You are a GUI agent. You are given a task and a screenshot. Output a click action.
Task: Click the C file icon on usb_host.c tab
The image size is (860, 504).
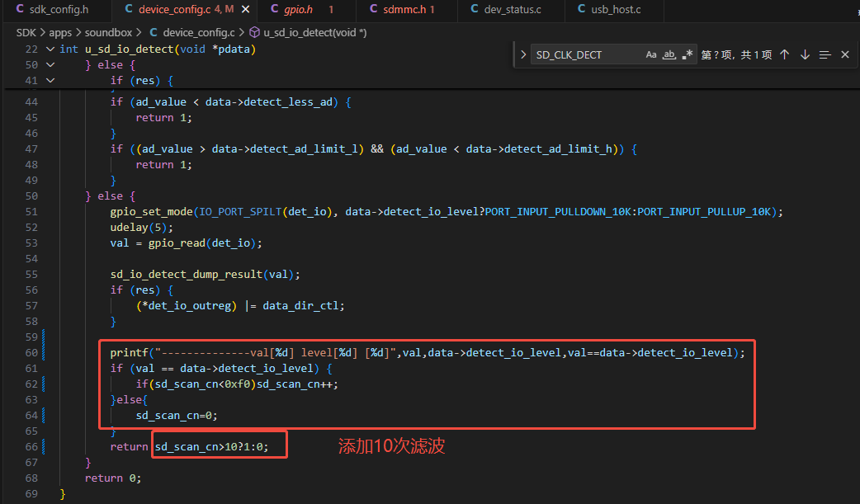(x=581, y=9)
